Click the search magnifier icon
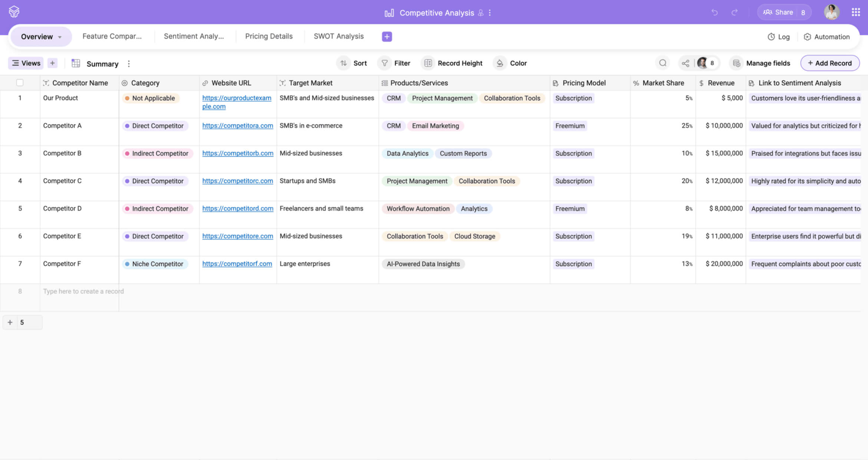 [x=663, y=63]
